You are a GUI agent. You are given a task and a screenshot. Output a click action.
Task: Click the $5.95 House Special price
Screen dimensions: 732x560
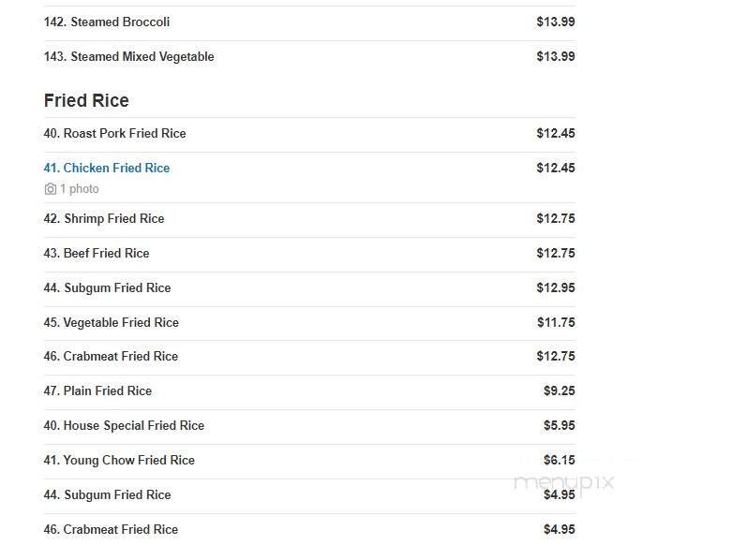(x=560, y=425)
